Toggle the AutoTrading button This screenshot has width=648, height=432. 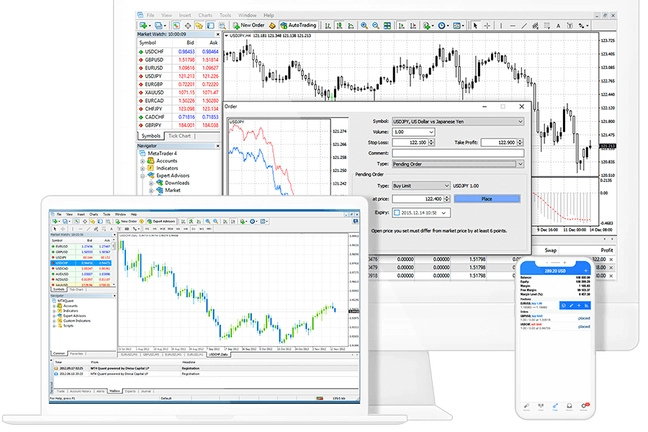click(300, 24)
